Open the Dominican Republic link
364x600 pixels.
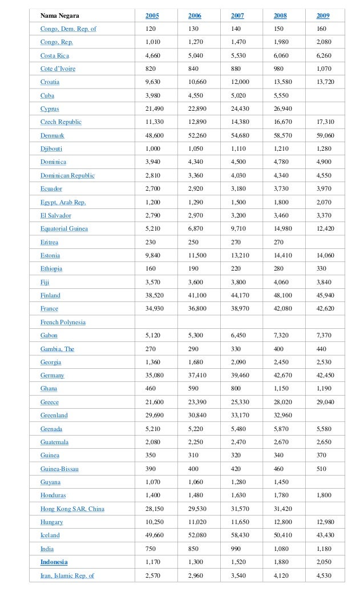click(67, 175)
